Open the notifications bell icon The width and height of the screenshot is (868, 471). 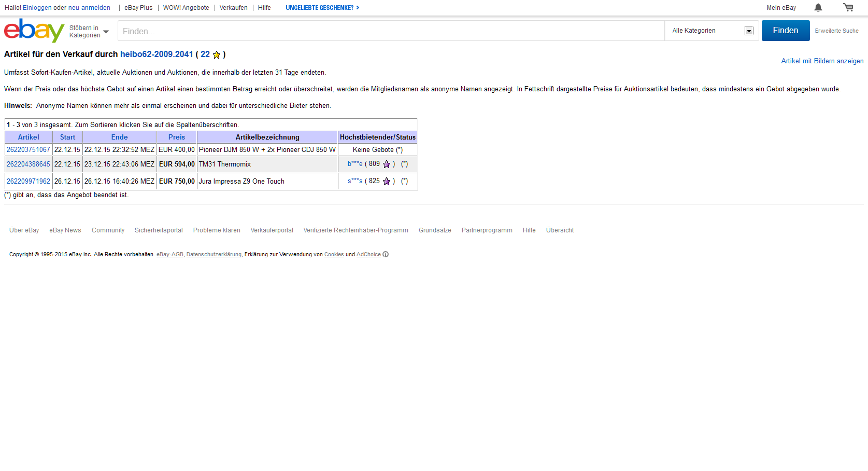(818, 7)
